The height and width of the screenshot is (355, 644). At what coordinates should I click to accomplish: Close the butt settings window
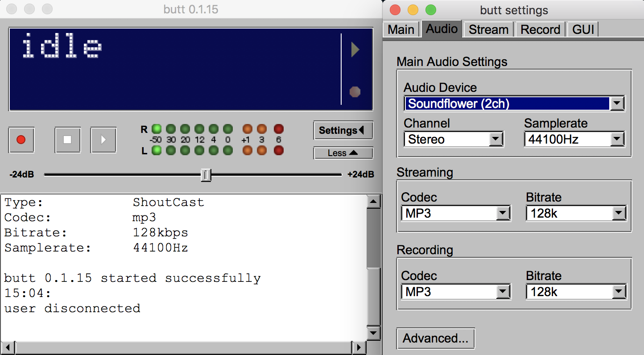[x=395, y=10]
